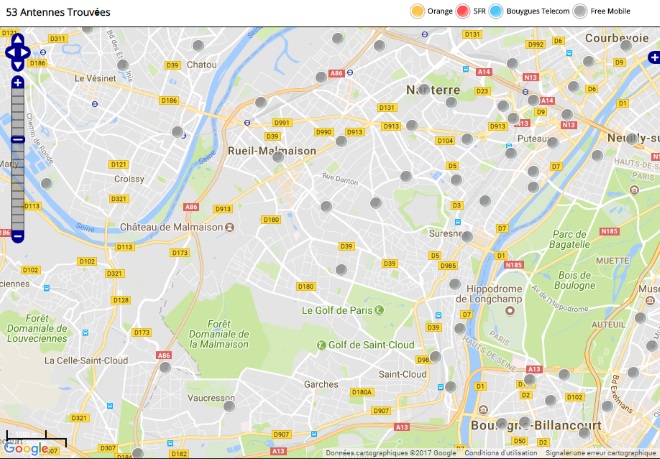
Task: Click the zoom slider handle
Action: [x=18, y=139]
